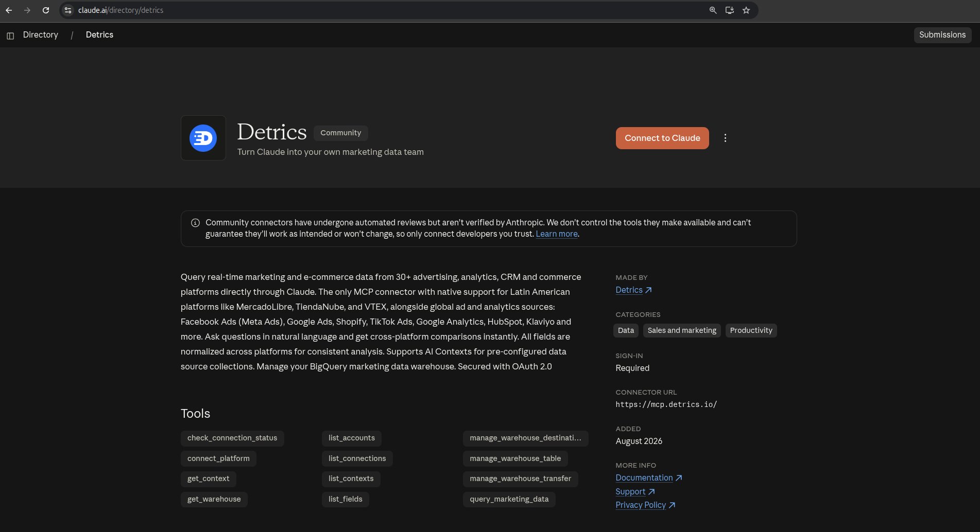Open the Support link
980x532 pixels.
pyautogui.click(x=635, y=492)
